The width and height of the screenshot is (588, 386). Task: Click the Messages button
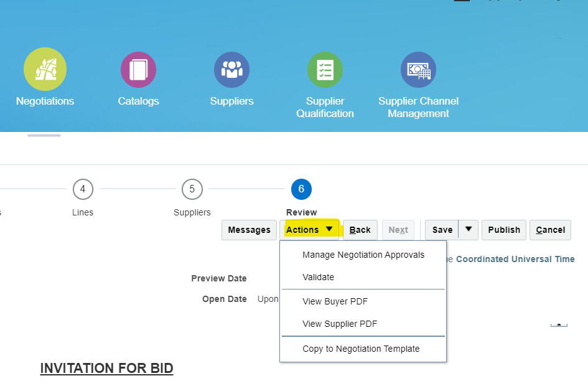click(x=249, y=229)
